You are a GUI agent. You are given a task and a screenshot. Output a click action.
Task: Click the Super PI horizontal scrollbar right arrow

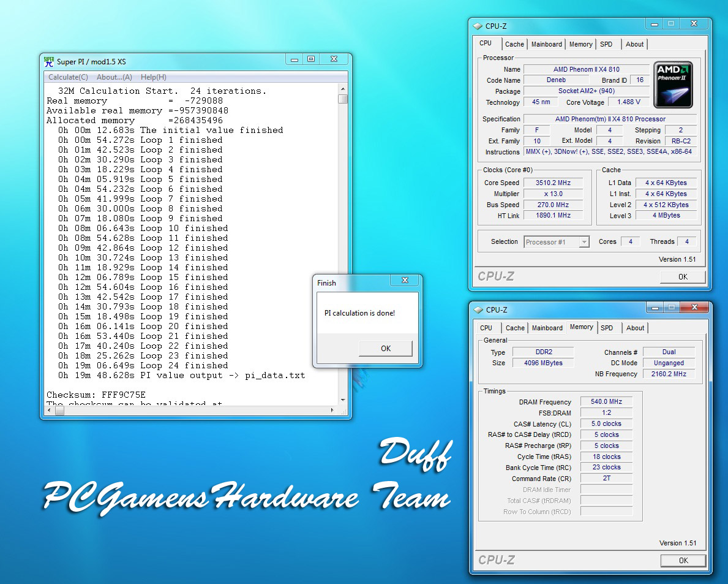coord(332,410)
